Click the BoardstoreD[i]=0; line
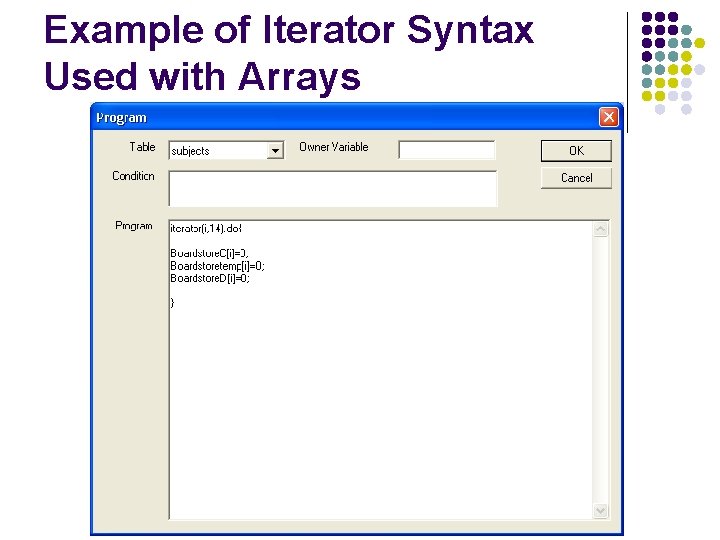720x540 pixels. coord(210,278)
